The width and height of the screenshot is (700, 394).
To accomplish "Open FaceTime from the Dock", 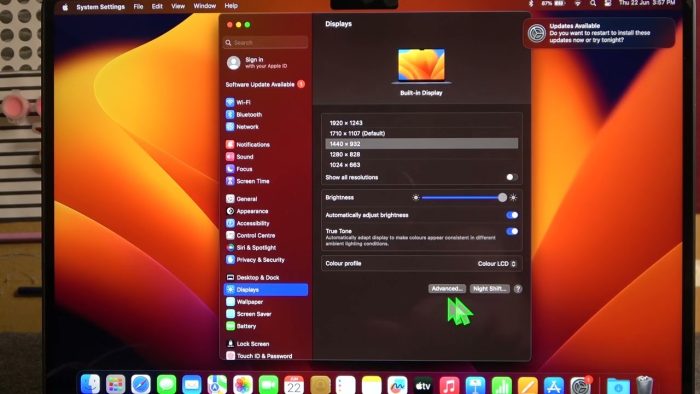I will click(268, 384).
